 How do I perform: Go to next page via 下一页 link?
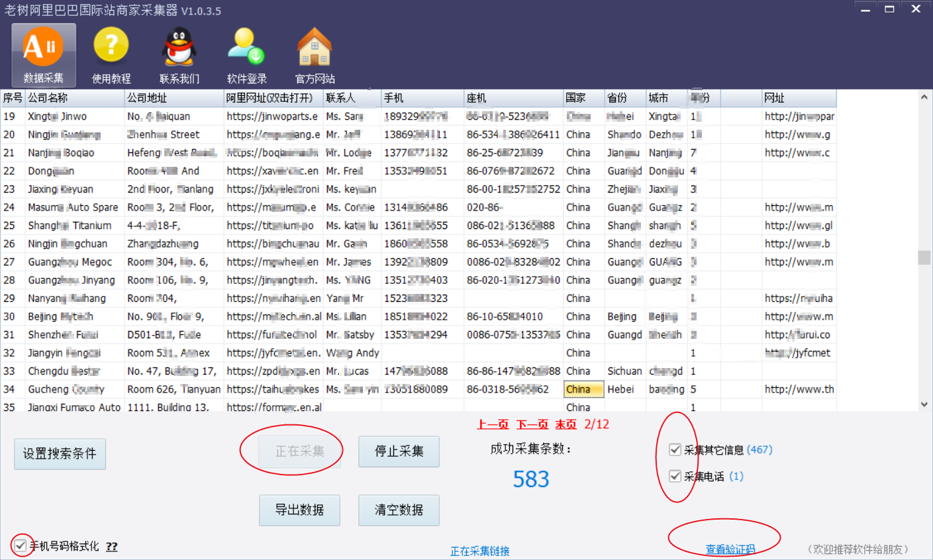click(x=532, y=424)
